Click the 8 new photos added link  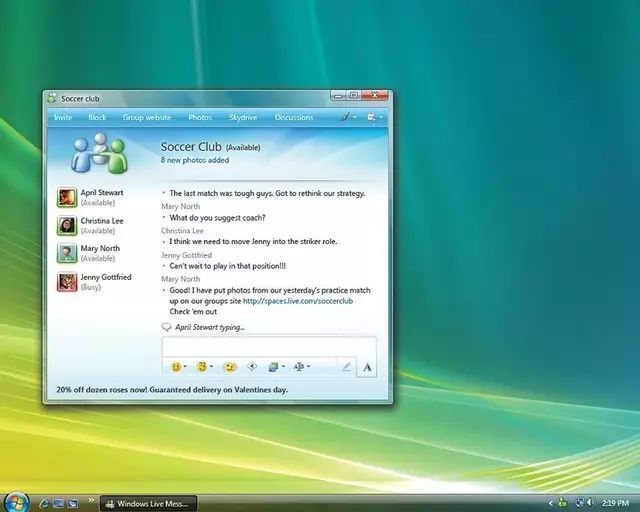pos(195,160)
